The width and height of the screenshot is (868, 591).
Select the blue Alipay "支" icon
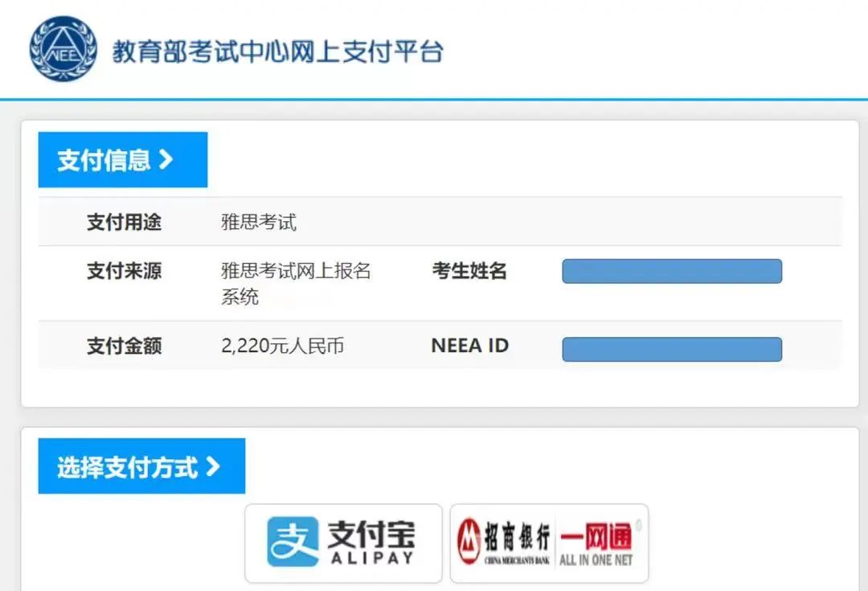(295, 542)
